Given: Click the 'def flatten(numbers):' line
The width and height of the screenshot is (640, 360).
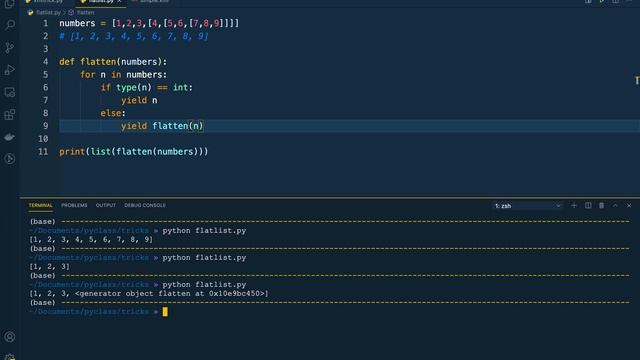Looking at the screenshot, I should click(x=113, y=62).
